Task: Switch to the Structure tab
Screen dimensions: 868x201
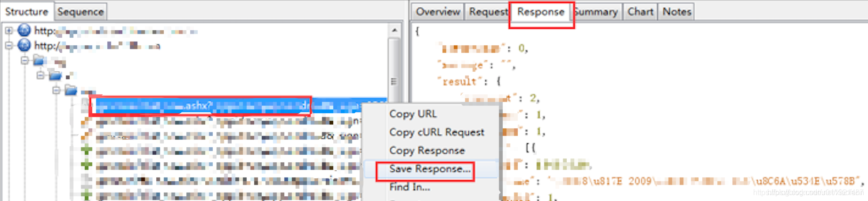Action: point(27,11)
